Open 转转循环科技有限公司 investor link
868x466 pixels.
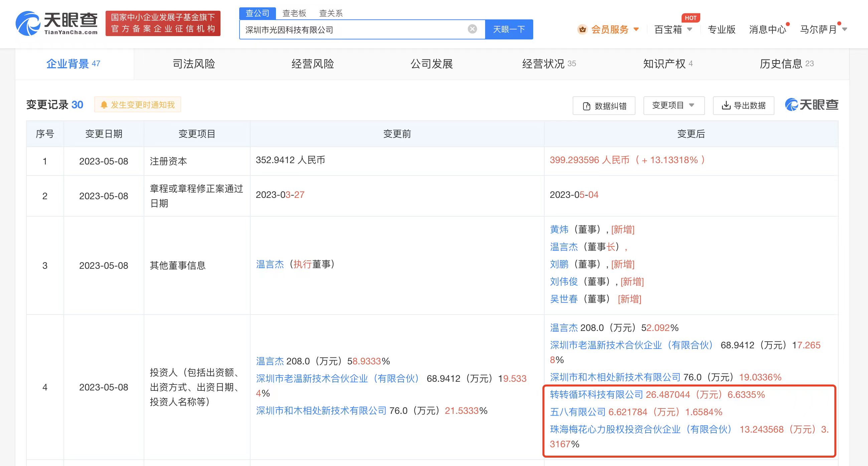coord(596,394)
